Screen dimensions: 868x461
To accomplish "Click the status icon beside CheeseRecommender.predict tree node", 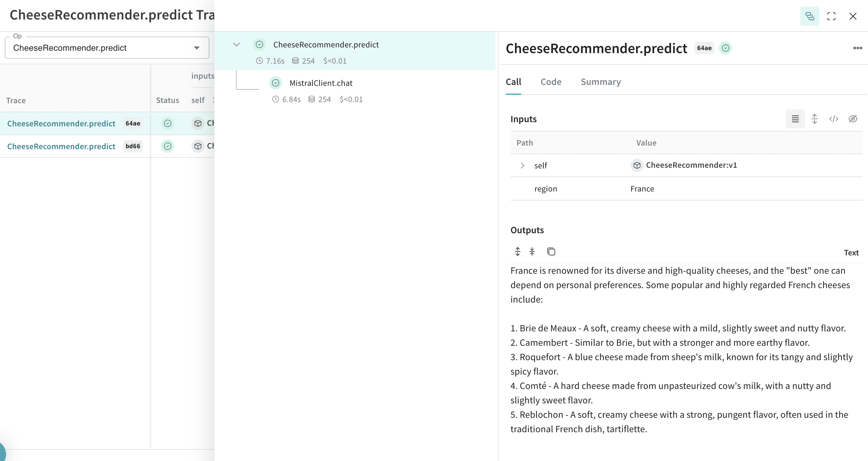I will [x=259, y=44].
